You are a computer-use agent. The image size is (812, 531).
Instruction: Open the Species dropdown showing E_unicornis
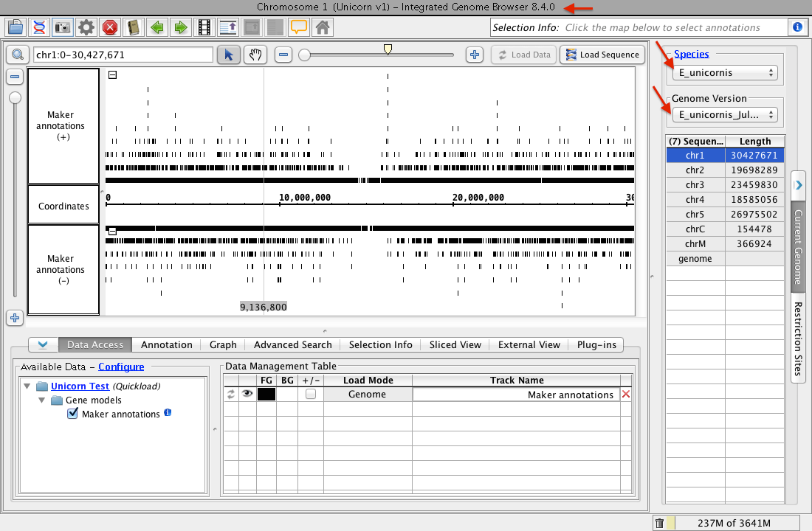click(x=726, y=72)
